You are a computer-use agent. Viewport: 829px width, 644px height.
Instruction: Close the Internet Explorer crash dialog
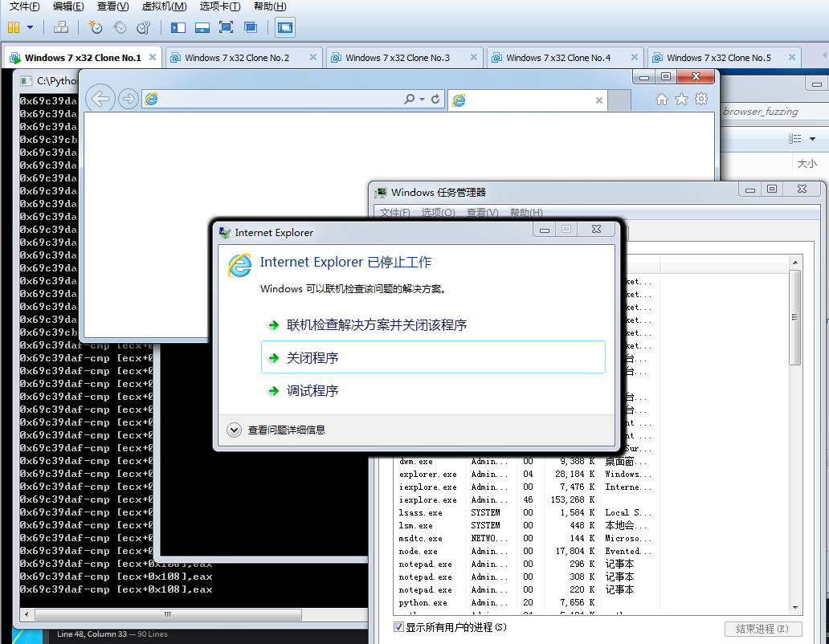coord(596,229)
